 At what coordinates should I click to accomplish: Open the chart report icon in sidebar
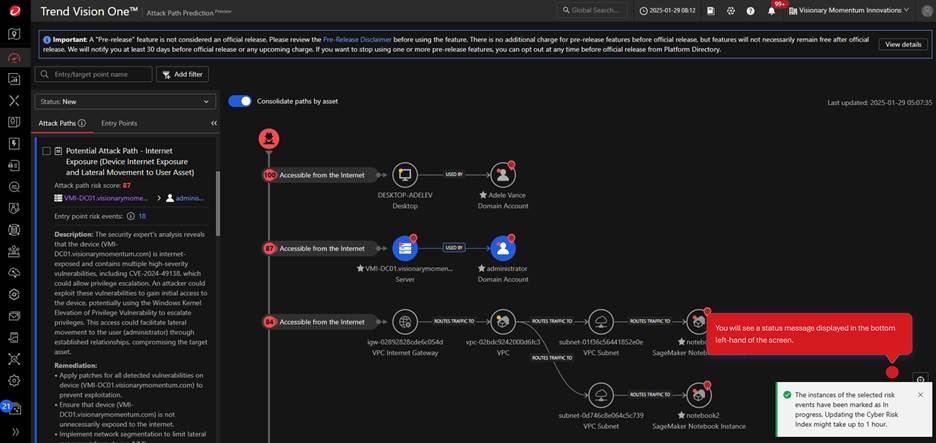[15, 79]
